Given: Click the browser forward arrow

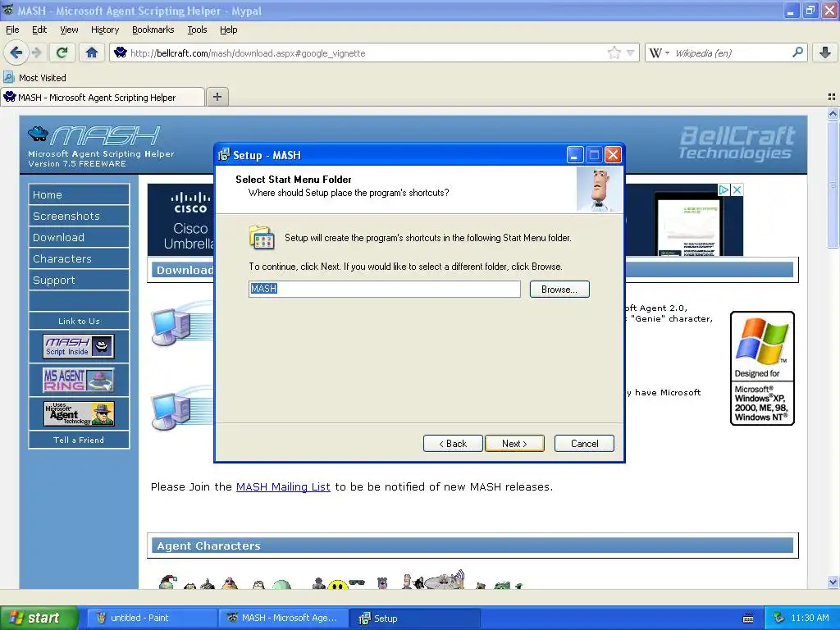Looking at the screenshot, I should tap(36, 52).
